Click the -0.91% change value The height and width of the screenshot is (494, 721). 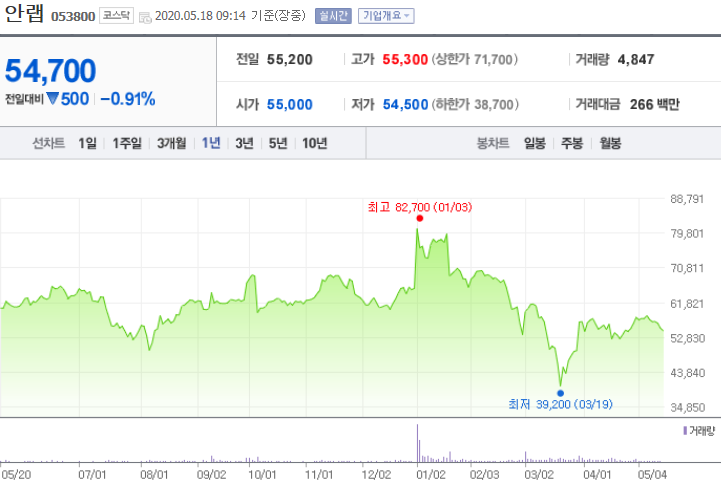tap(128, 99)
